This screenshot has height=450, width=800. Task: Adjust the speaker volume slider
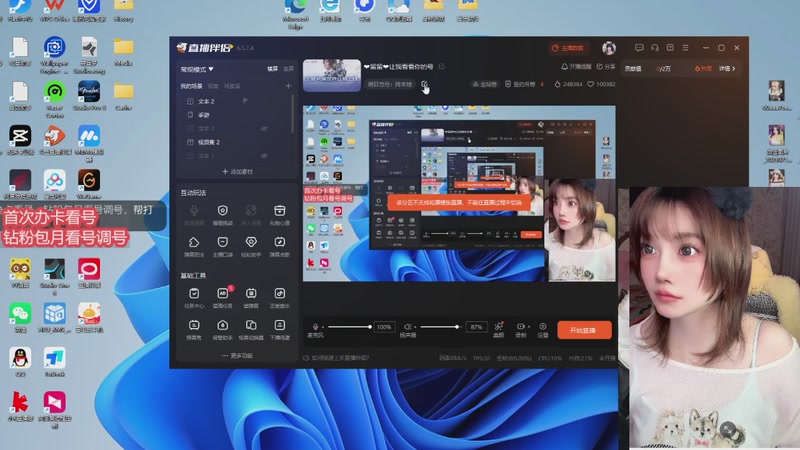click(440, 327)
